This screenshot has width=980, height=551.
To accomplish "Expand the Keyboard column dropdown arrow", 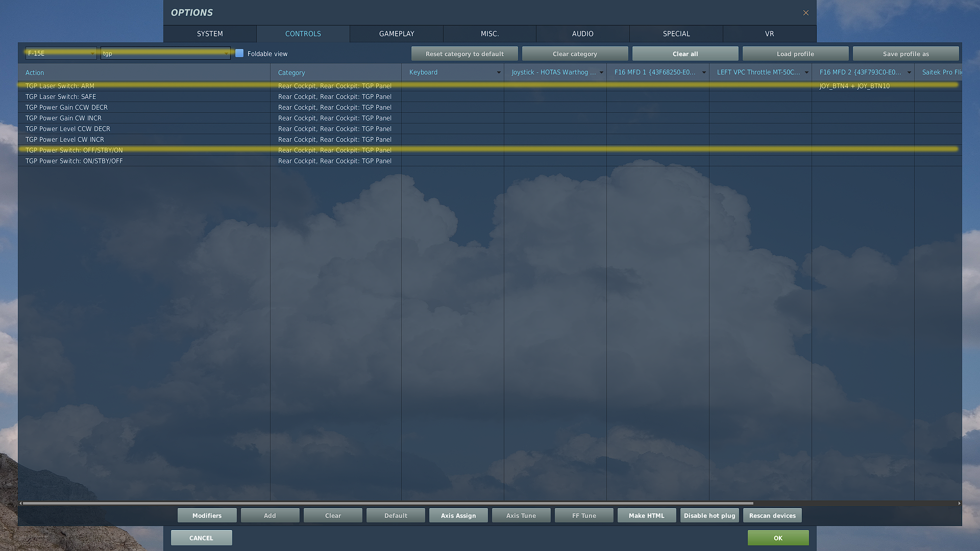I will click(499, 72).
